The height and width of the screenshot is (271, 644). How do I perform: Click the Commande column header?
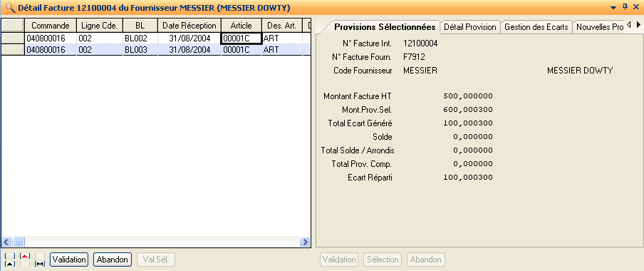point(51,26)
